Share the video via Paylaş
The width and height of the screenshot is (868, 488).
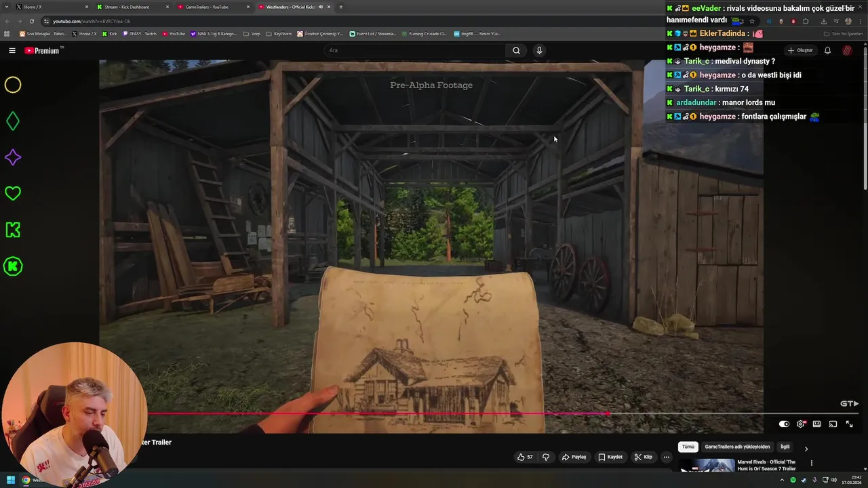pos(574,457)
